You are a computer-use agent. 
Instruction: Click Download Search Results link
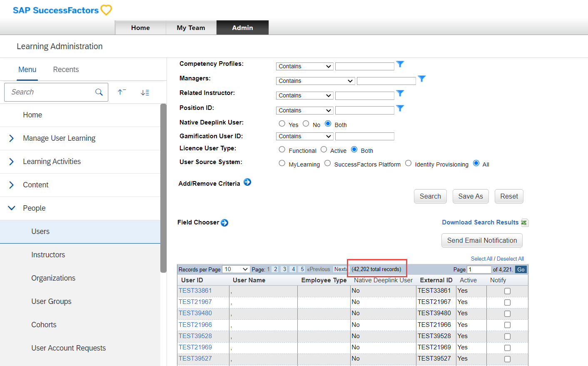pyautogui.click(x=480, y=222)
